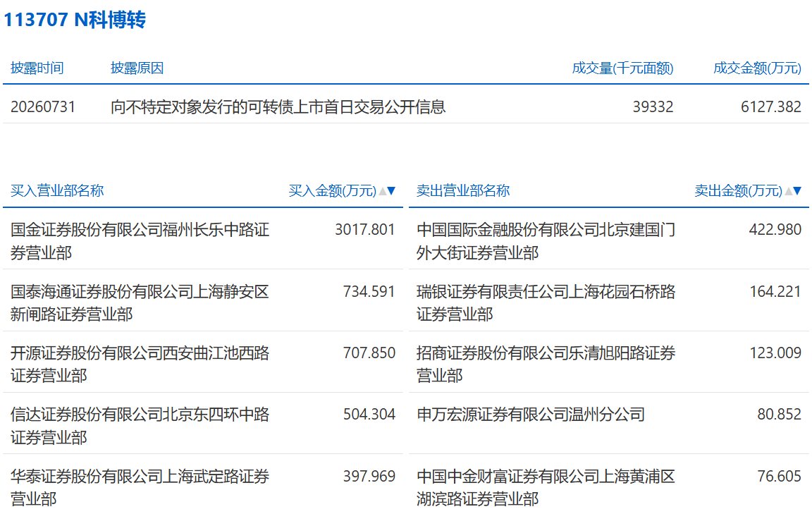Select the buy amount 707.850
The width and height of the screenshot is (812, 514).
coord(369,353)
